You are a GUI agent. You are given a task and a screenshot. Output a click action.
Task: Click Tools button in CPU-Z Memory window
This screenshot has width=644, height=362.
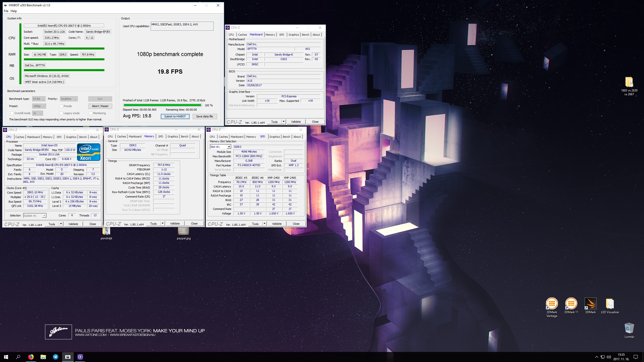click(x=153, y=223)
